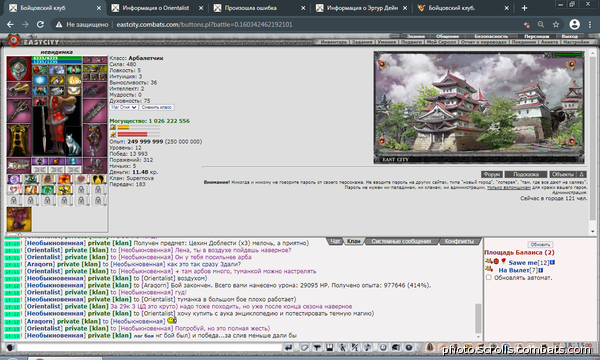The image size is (600, 360).
Task: Click the chat vertical scrollbar thumb
Action: point(478,318)
